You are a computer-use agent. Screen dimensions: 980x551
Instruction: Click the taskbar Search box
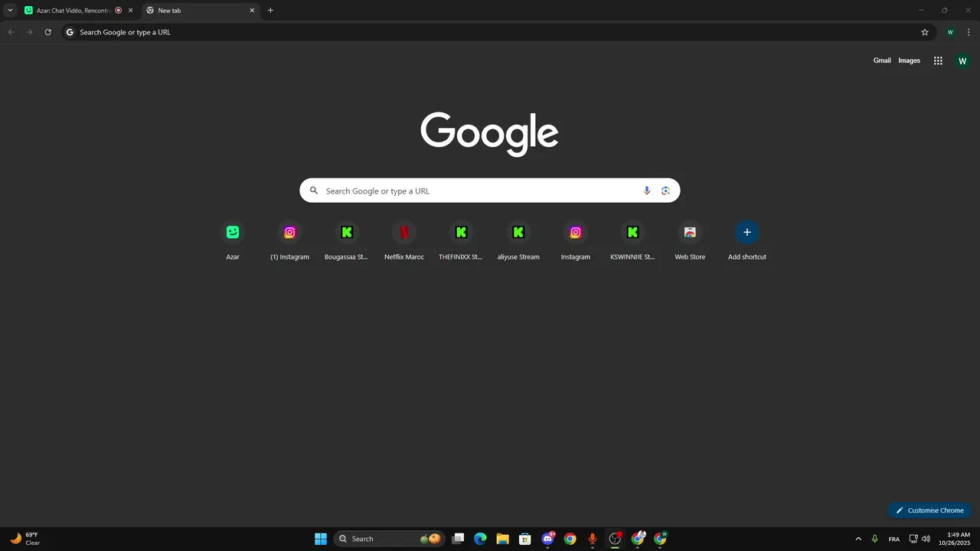coord(389,539)
